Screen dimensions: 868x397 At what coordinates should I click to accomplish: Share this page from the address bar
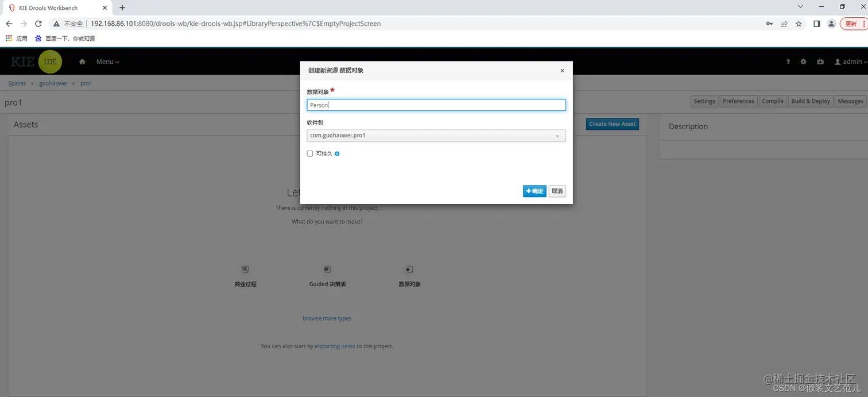coord(784,24)
